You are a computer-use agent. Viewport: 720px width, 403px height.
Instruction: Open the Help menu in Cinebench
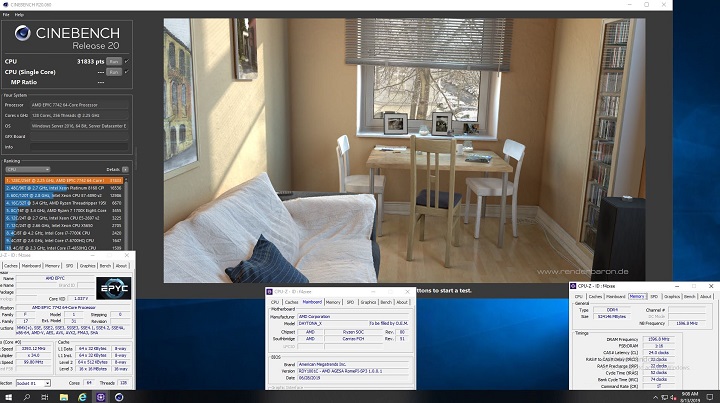pyautogui.click(x=19, y=15)
